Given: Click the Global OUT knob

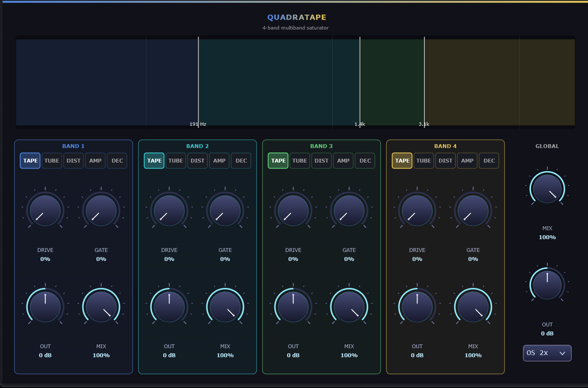Looking at the screenshot, I should click(547, 285).
